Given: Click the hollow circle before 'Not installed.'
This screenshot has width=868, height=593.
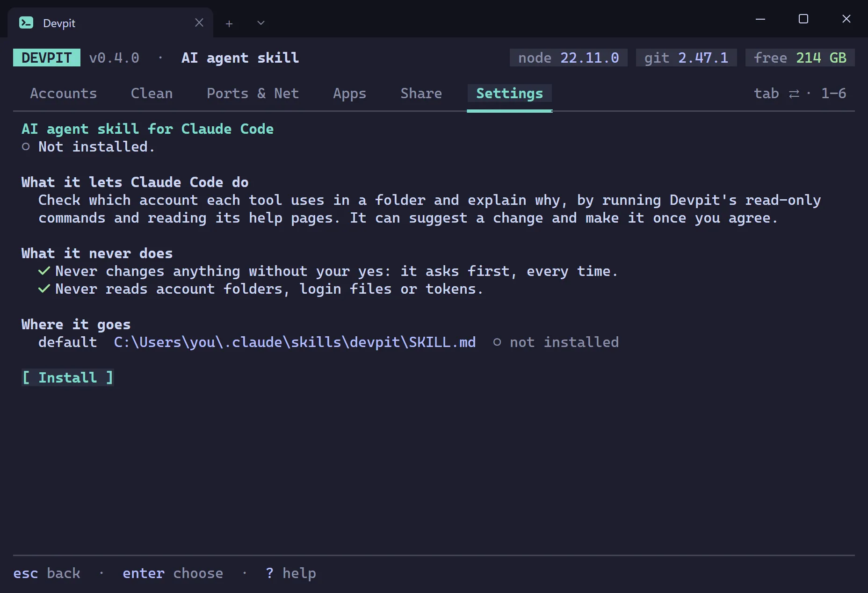Looking at the screenshot, I should pyautogui.click(x=26, y=147).
